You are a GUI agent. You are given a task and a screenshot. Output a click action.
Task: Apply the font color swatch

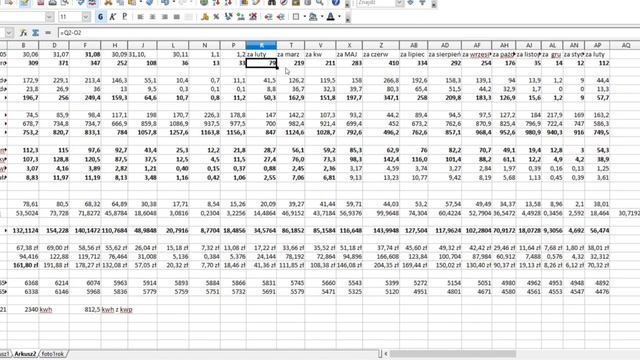click(x=331, y=17)
